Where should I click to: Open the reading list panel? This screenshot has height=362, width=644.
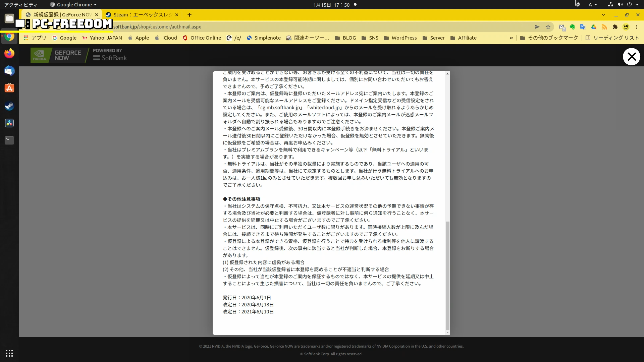pos(612,38)
